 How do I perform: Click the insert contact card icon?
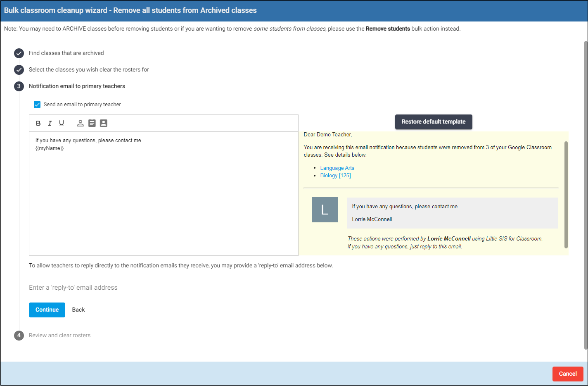tap(103, 123)
